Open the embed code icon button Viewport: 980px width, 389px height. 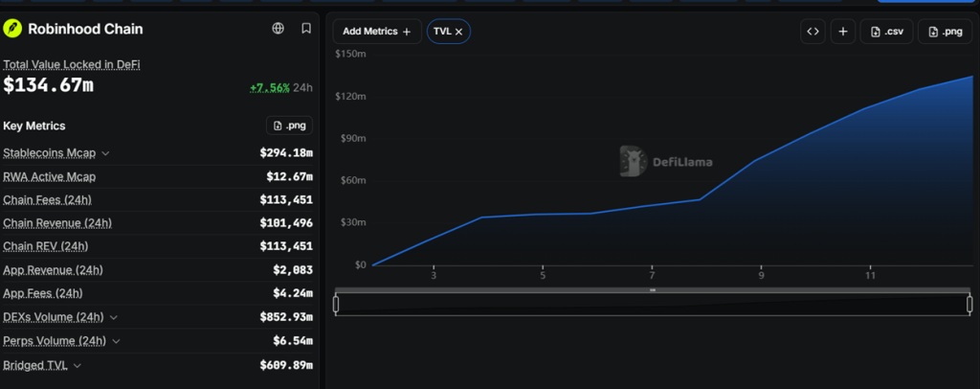pyautogui.click(x=813, y=32)
